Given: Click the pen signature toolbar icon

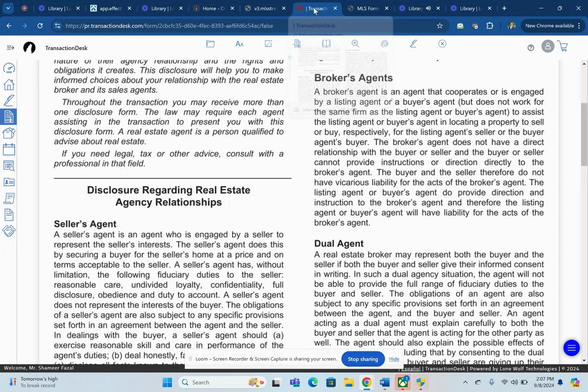Looking at the screenshot, I should [413, 44].
